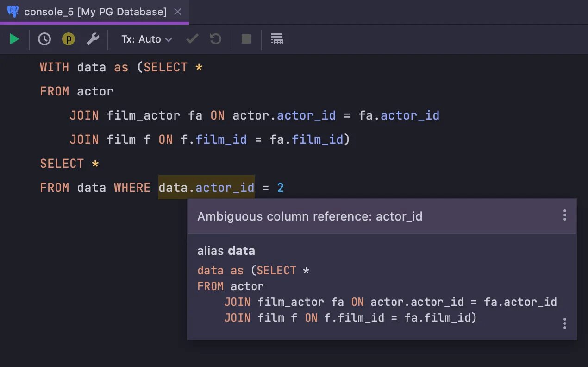
Task: Open lower more-options dots in documentation popup
Action: 564,323
